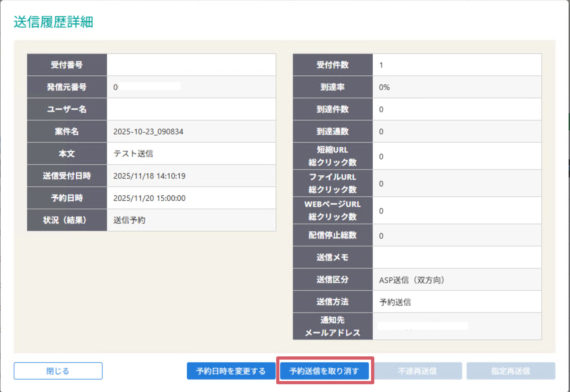Click the 閉じる button
570x392 pixels.
point(58,371)
